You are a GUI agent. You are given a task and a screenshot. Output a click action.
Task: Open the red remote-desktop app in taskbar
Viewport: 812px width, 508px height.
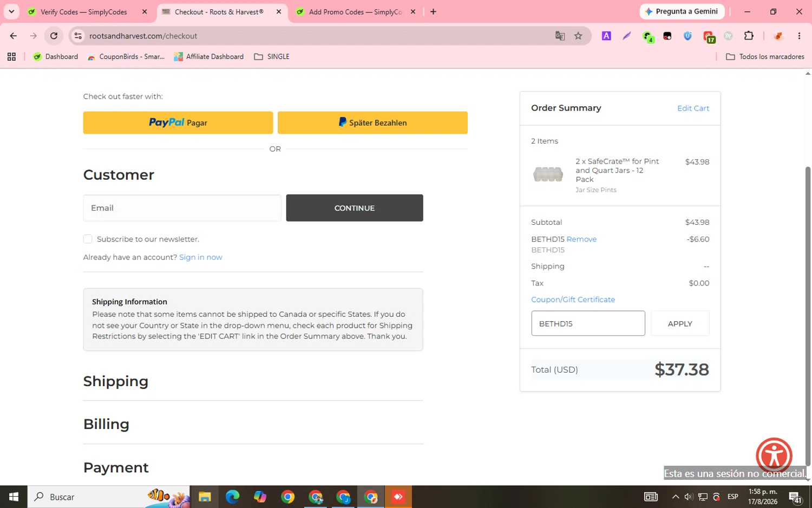click(x=398, y=497)
